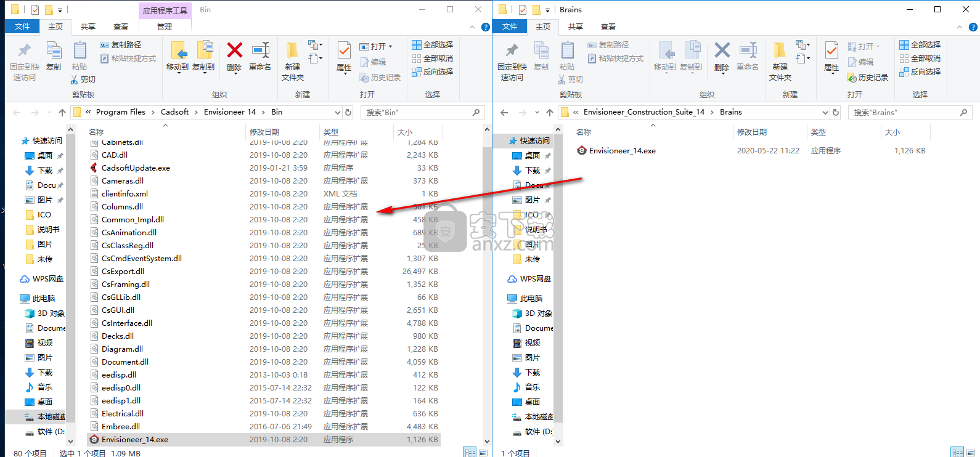
Task: Open the View (查看) tab in Bin window
Action: tap(121, 26)
